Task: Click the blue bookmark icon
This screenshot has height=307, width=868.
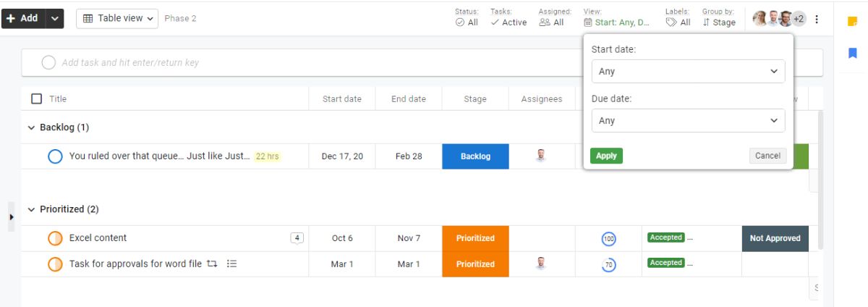Action: 852,53
